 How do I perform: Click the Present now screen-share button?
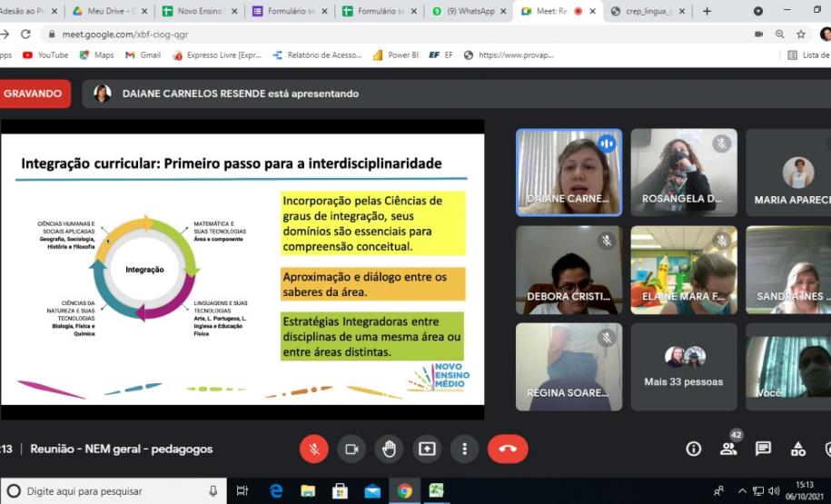coord(427,449)
